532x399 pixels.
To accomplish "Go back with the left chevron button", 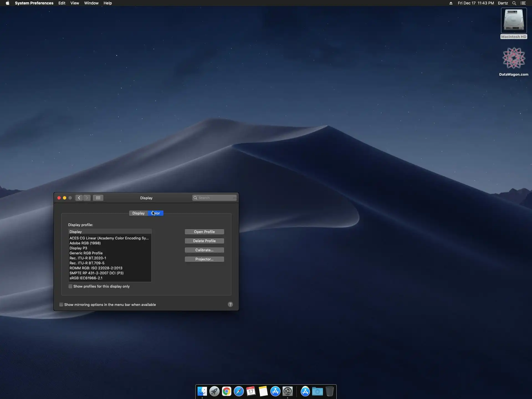I will click(x=79, y=198).
